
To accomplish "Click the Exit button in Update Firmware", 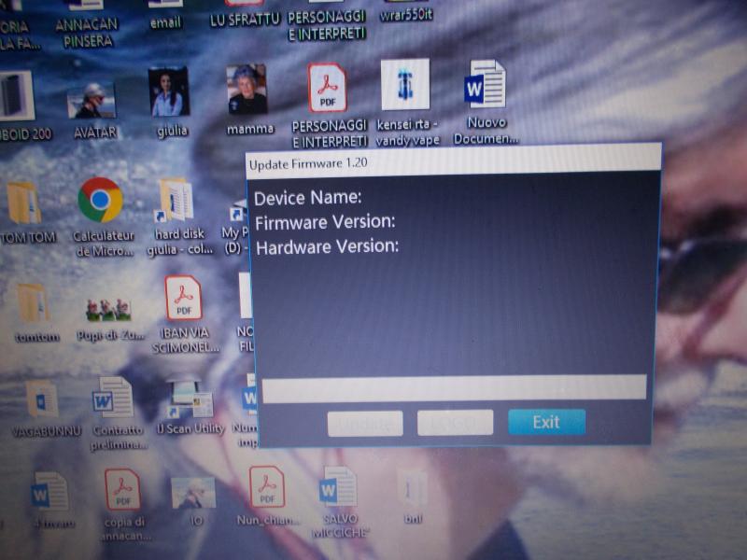I will pos(546,422).
